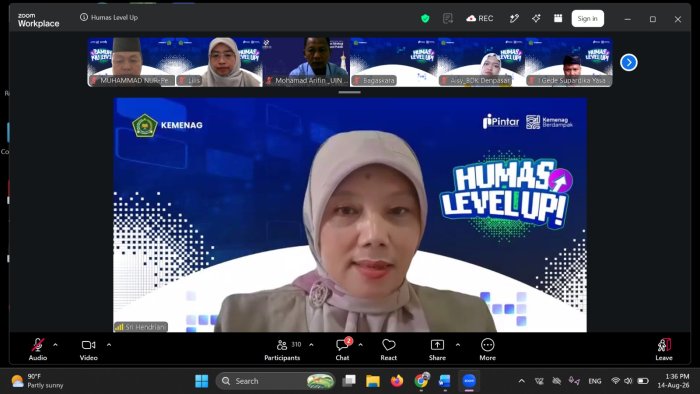Click the green encryption shield icon
The height and width of the screenshot is (394, 700).
pyautogui.click(x=425, y=18)
